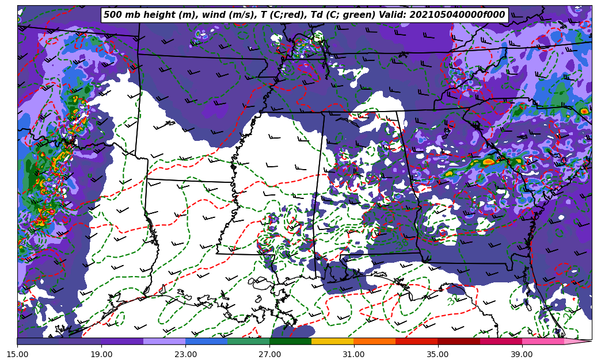Click the medium green colorbar segment left of 27.00

[248, 341]
